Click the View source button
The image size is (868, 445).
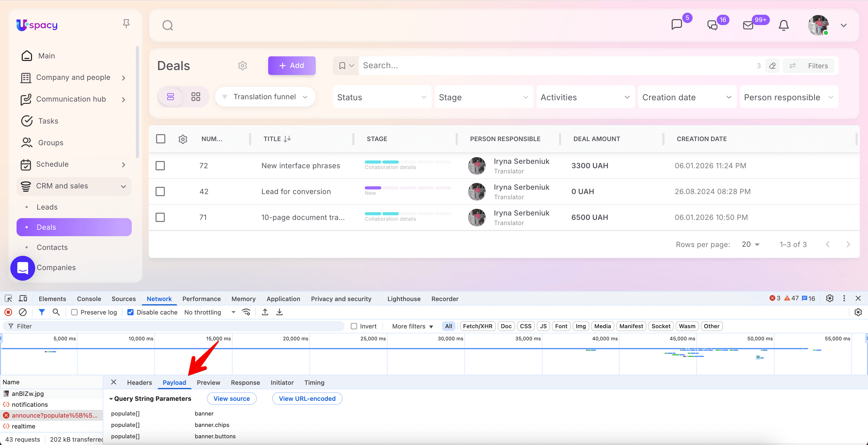pyautogui.click(x=231, y=398)
